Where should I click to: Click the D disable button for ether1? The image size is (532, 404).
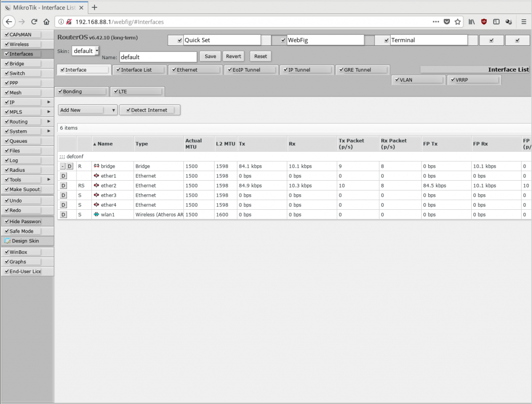[x=63, y=176]
